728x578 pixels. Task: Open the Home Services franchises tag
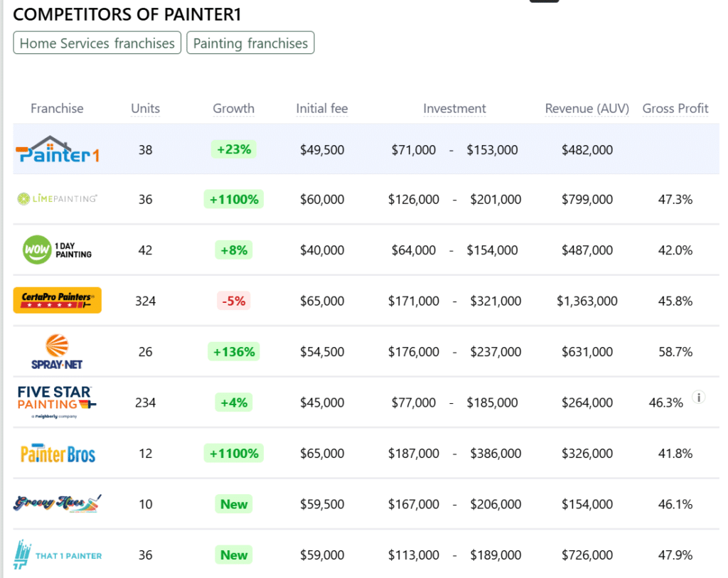click(97, 43)
